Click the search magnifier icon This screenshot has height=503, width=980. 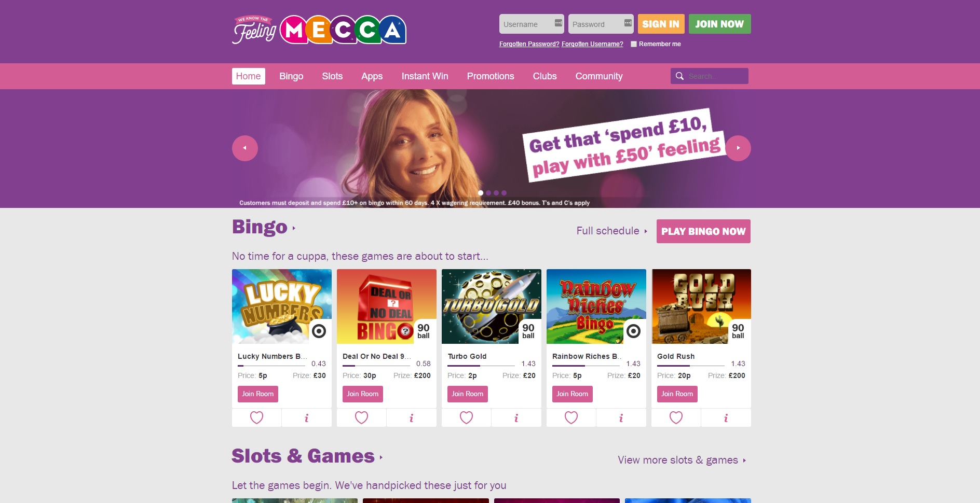pos(679,76)
